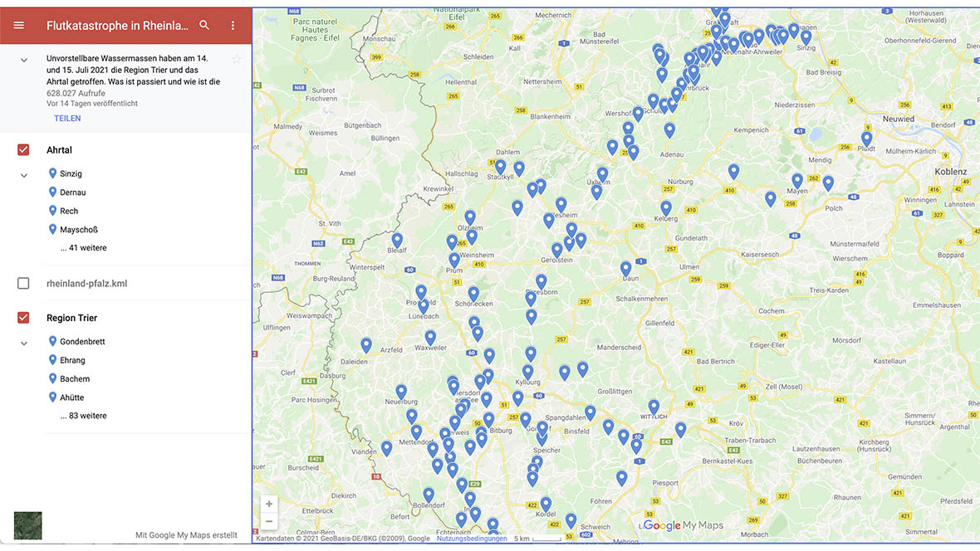Select Dernau in the Ahrtal list

point(72,193)
